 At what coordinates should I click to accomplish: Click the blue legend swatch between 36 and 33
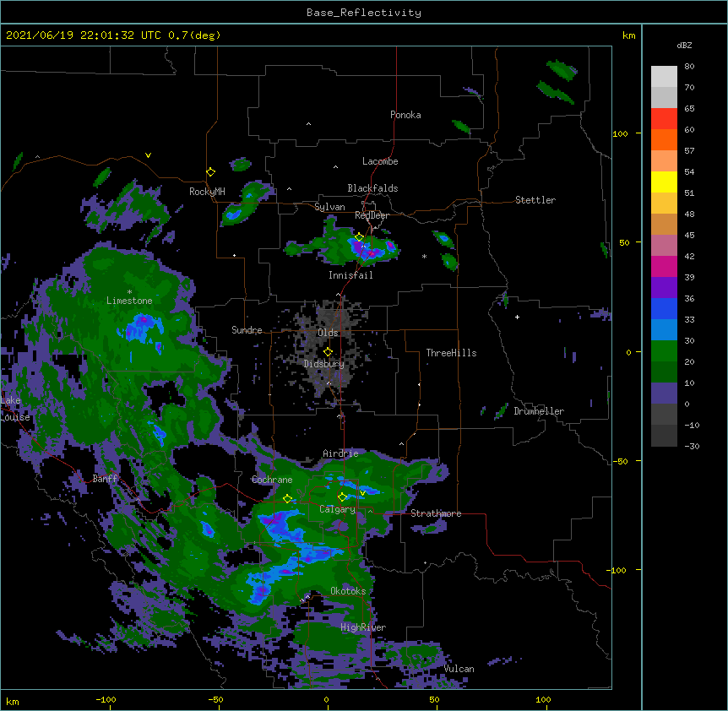coord(664,308)
